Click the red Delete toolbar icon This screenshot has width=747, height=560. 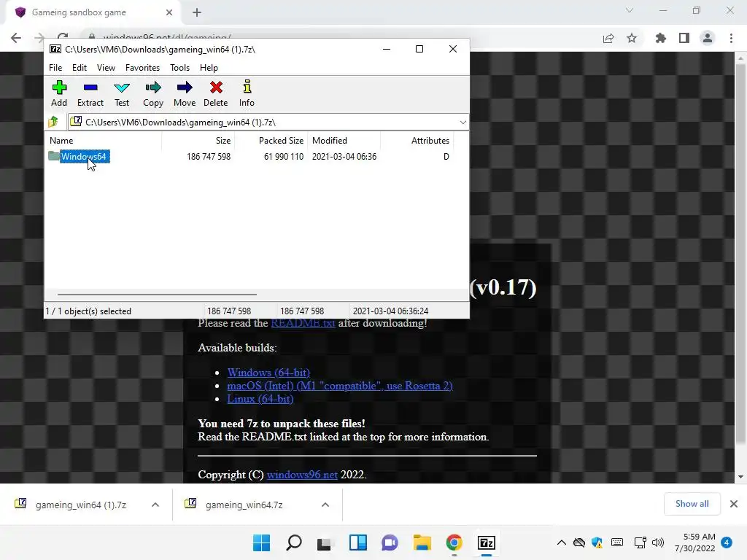pos(216,93)
